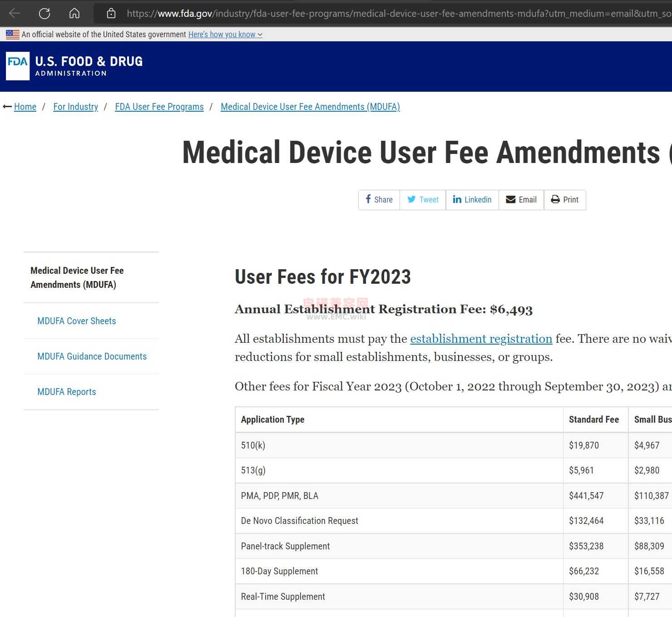Click the $88,309 small business fee cell
Screen dimensions: 672x617
[x=649, y=546]
